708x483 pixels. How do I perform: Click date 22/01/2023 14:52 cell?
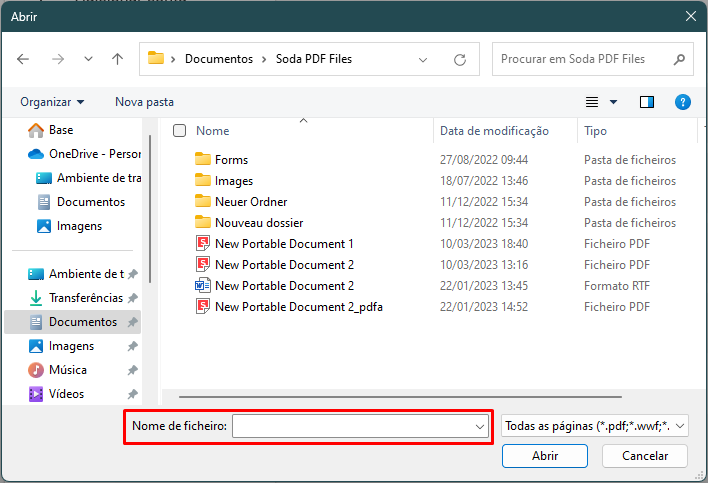[484, 307]
